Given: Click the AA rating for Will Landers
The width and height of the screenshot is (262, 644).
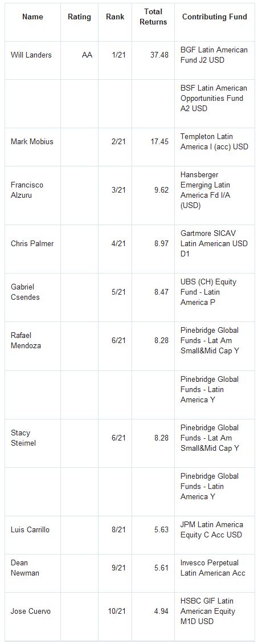Looking at the screenshot, I should pos(87,55).
